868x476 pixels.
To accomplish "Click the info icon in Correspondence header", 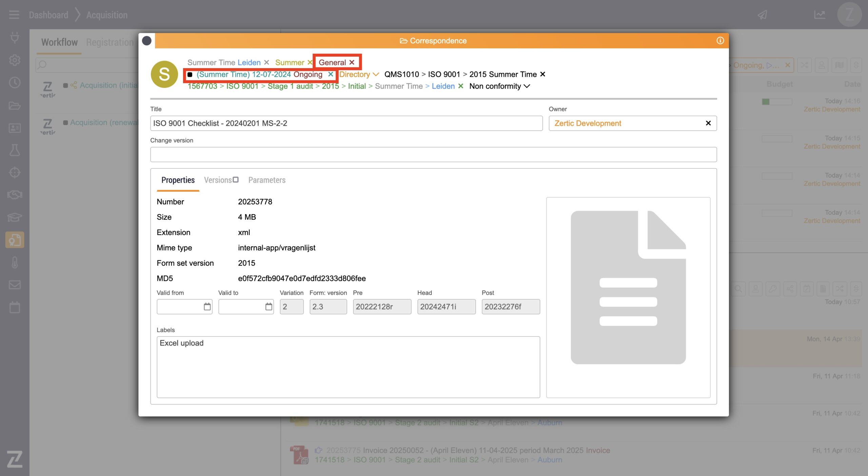I will pyautogui.click(x=720, y=41).
